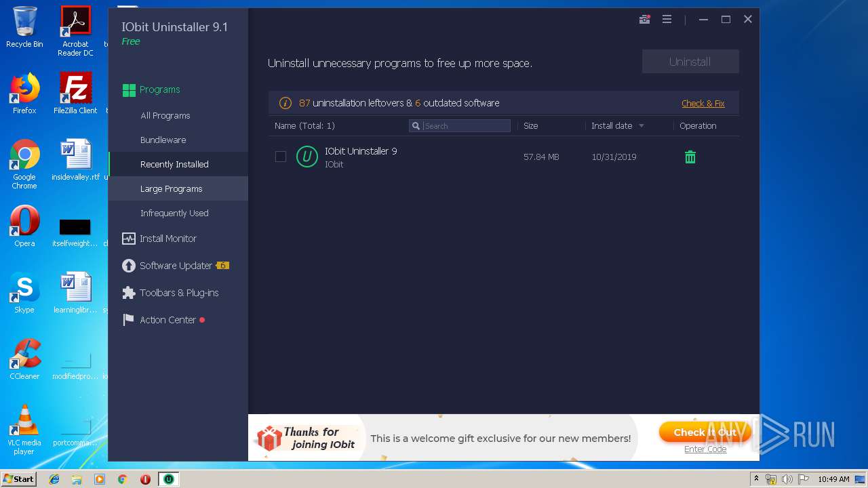The height and width of the screenshot is (488, 868).
Task: Click the 10/31/2019 install date
Action: pyautogui.click(x=614, y=157)
